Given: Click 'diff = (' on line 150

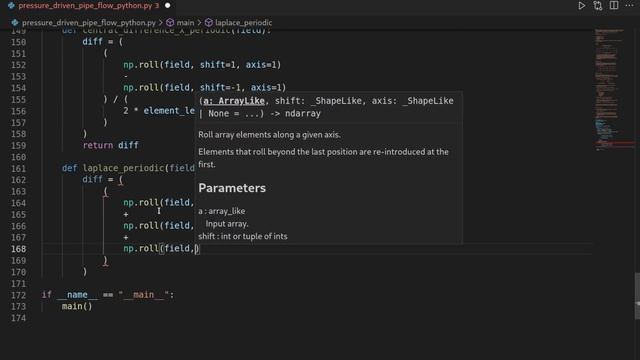Looking at the screenshot, I should [102, 42].
